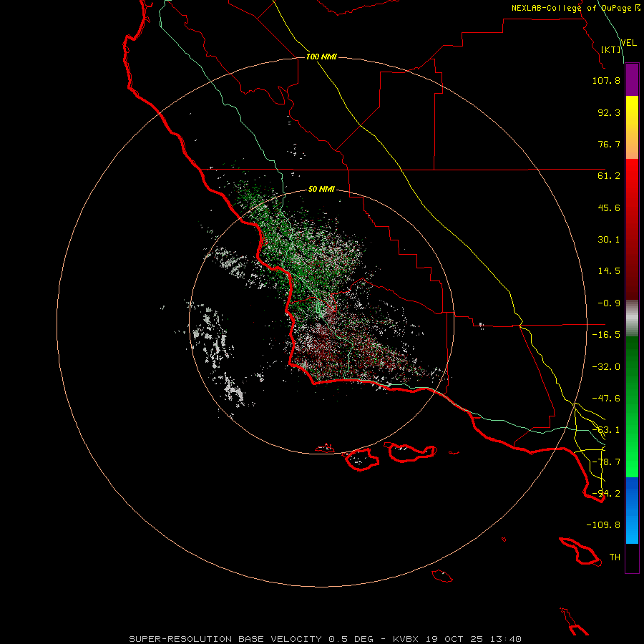Screen dimensions: 644x644
Task: Select the 76.7 legend value
Action: coord(609,144)
